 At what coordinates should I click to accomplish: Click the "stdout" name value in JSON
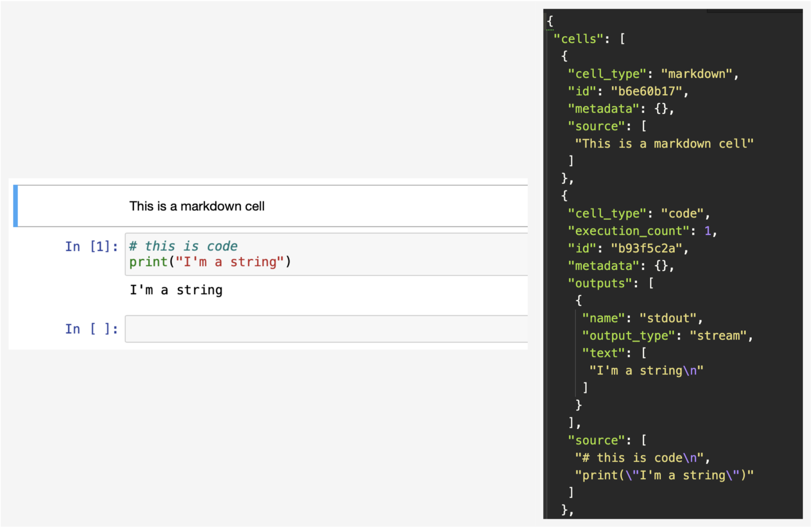point(668,318)
